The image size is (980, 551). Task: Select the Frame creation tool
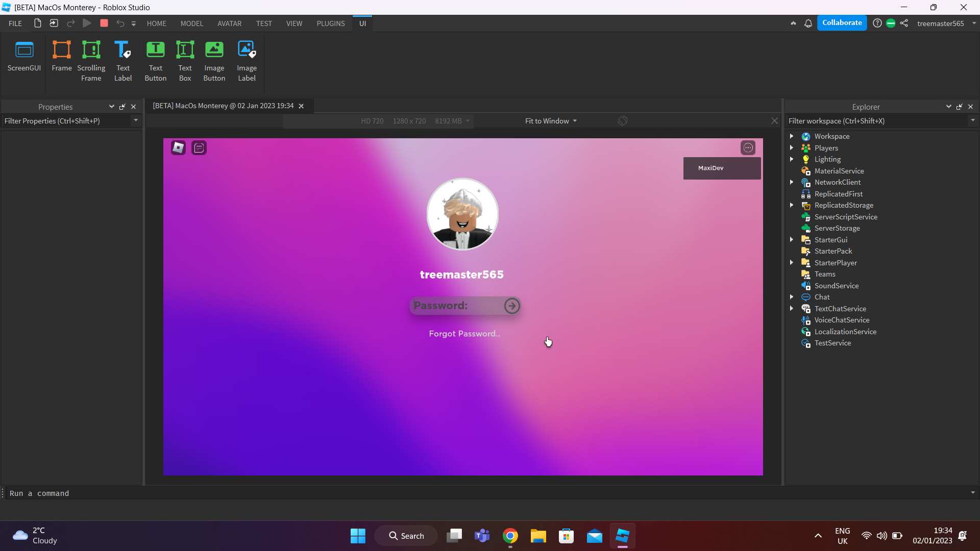coord(61,57)
